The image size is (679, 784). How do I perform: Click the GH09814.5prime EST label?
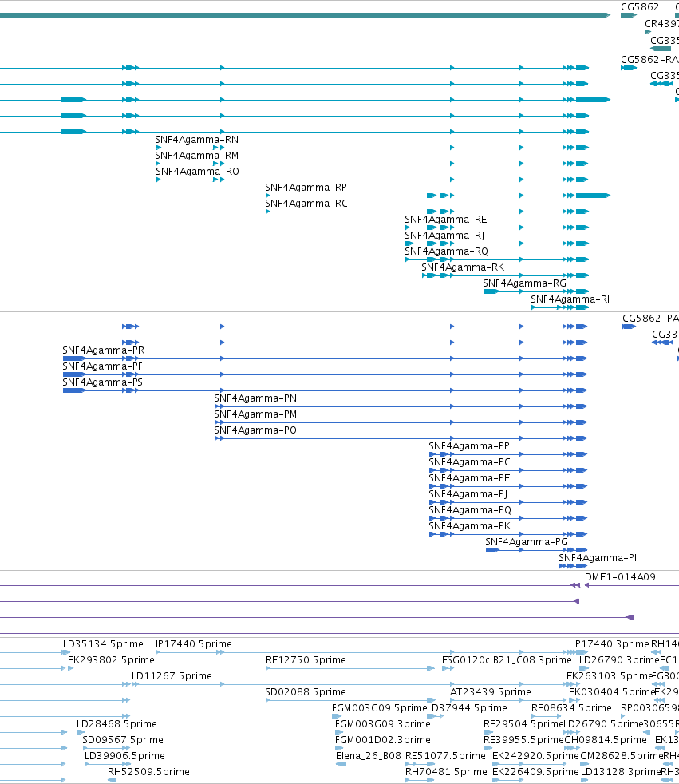click(606, 741)
